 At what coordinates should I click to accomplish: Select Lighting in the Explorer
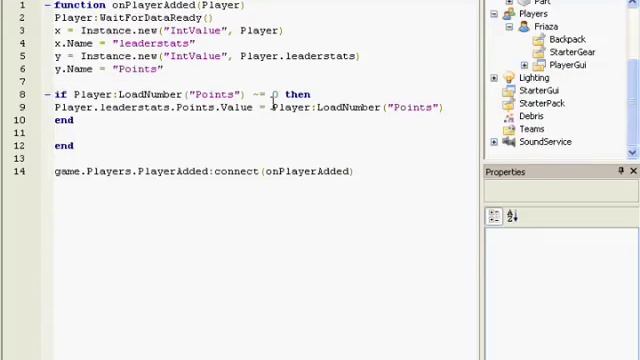pyautogui.click(x=534, y=78)
